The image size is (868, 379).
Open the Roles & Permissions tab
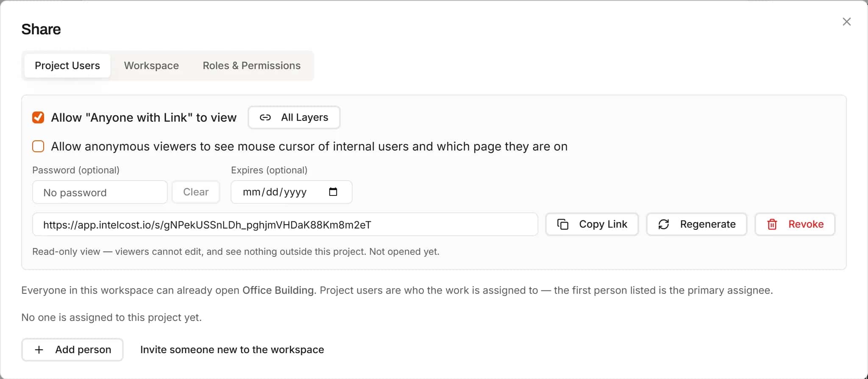point(252,66)
